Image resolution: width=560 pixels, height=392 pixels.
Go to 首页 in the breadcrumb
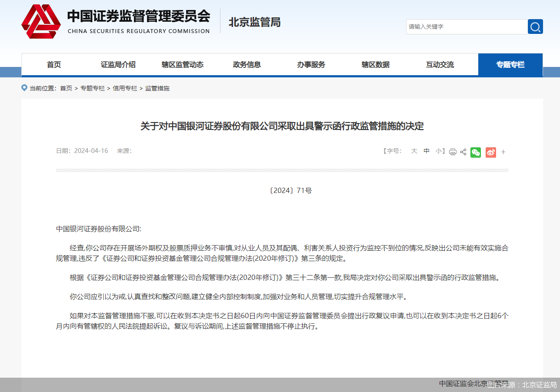tap(66, 88)
